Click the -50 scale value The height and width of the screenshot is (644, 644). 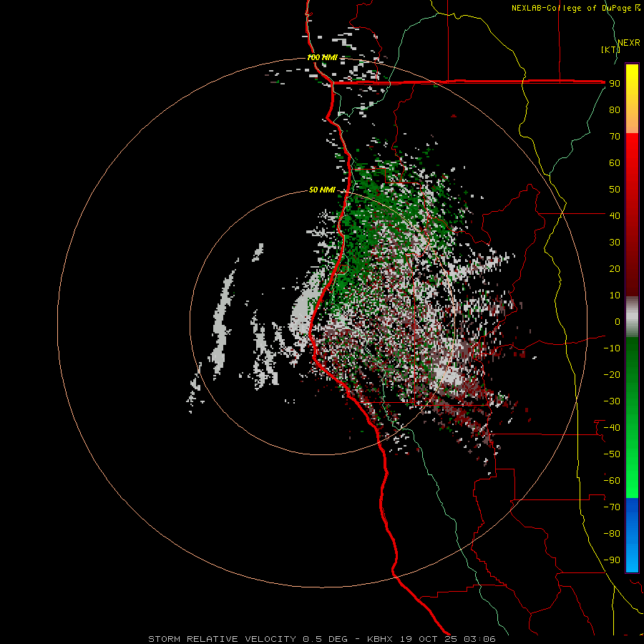coord(612,454)
